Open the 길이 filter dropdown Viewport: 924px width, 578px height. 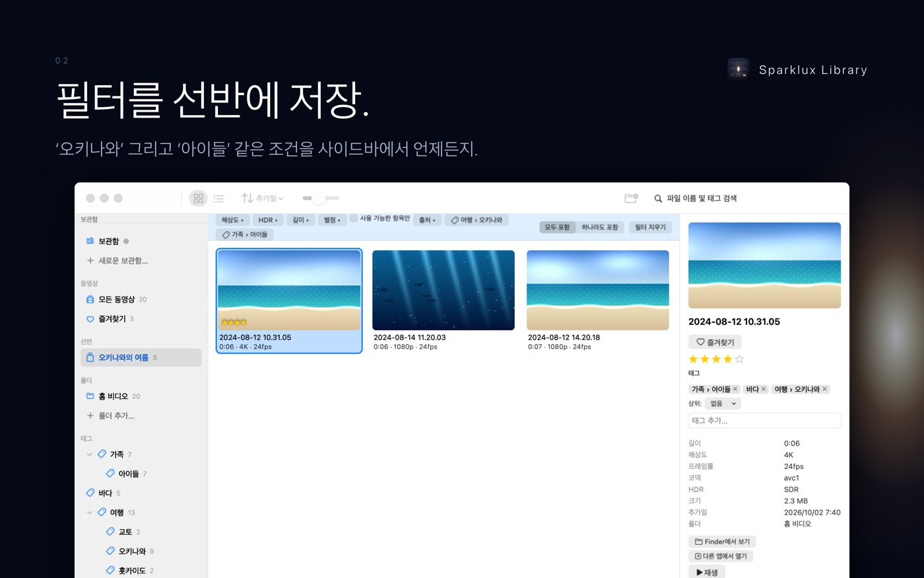pos(300,220)
